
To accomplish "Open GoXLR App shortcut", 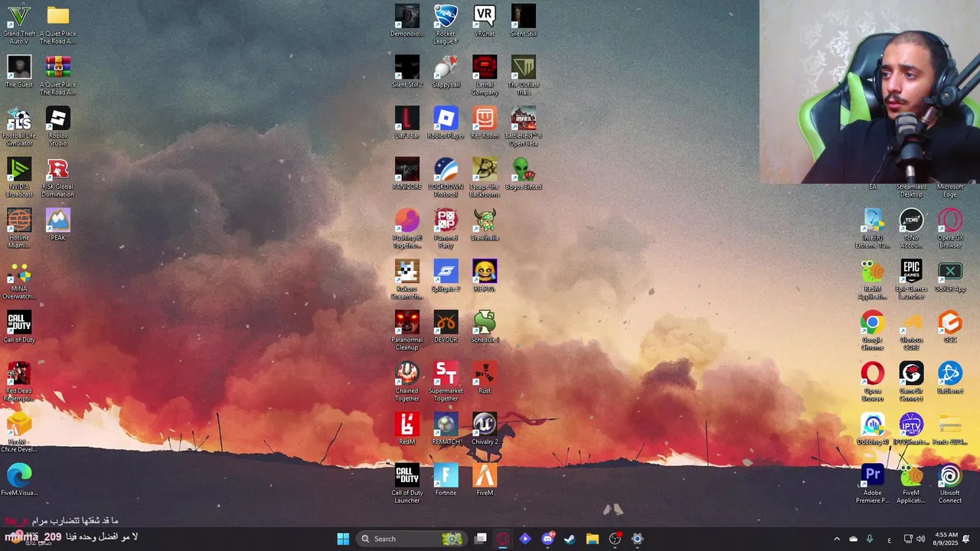I will pos(950,275).
